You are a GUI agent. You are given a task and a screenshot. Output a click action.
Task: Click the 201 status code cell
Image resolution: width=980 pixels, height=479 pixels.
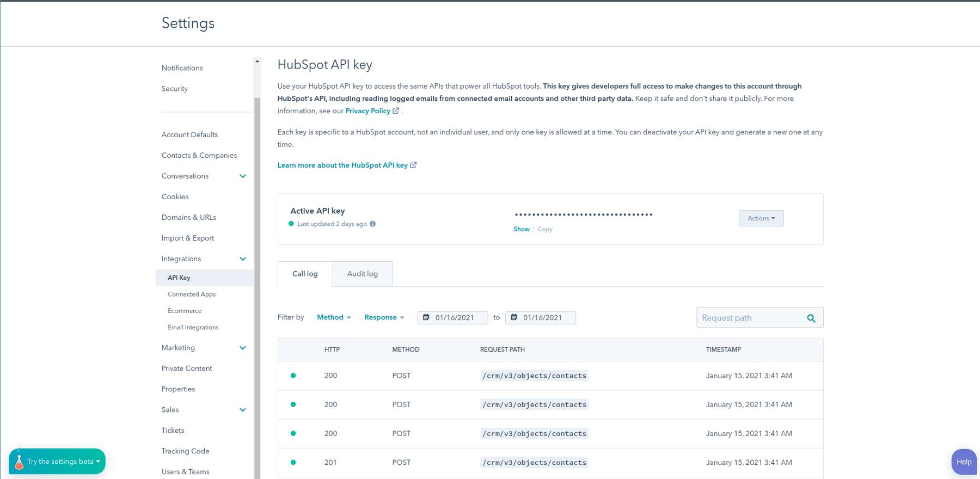point(330,463)
